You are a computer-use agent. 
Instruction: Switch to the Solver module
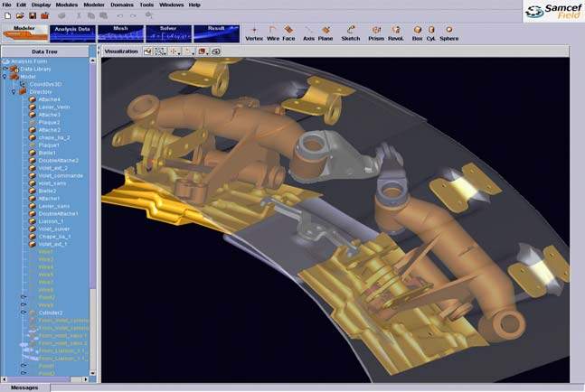[169, 33]
